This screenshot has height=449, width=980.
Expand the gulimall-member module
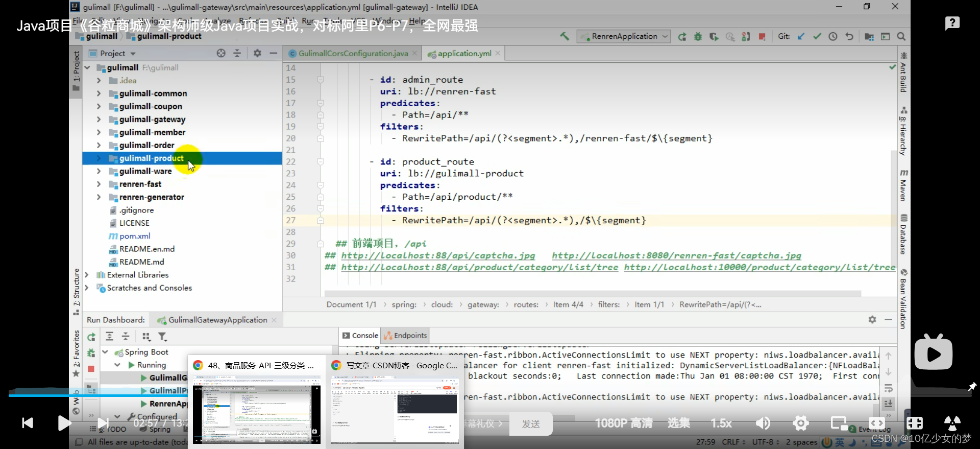99,132
